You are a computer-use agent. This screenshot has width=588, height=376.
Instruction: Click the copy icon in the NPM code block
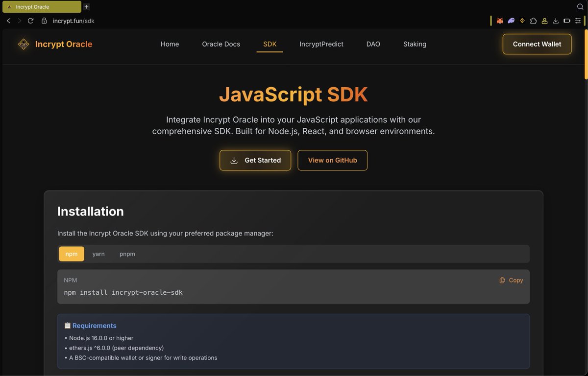(x=502, y=281)
